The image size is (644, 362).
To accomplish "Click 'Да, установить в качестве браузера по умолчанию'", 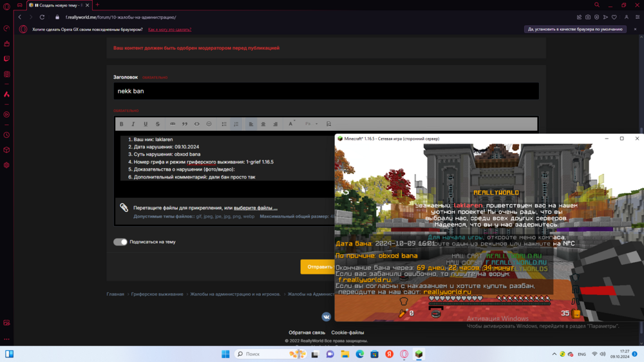I will pyautogui.click(x=575, y=29).
